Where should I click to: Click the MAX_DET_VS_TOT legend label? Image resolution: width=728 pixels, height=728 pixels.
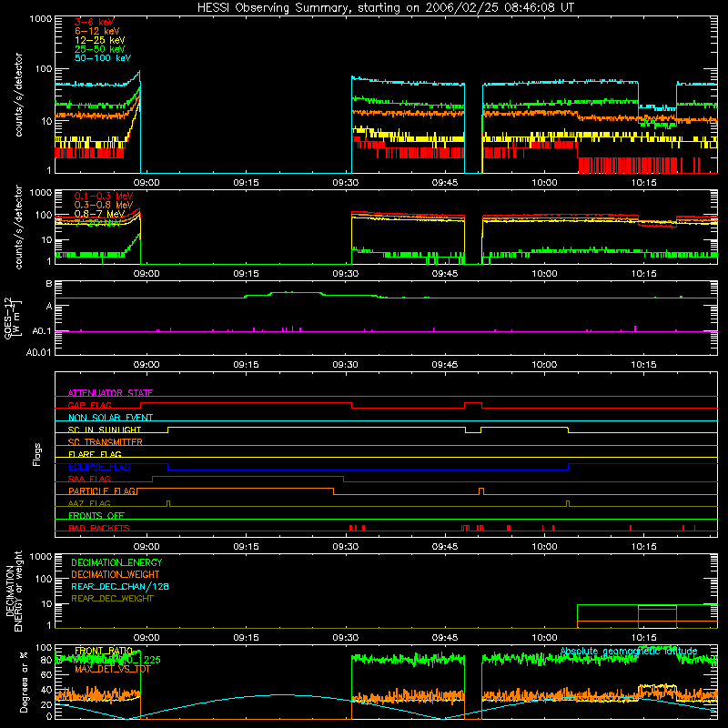[x=113, y=670]
